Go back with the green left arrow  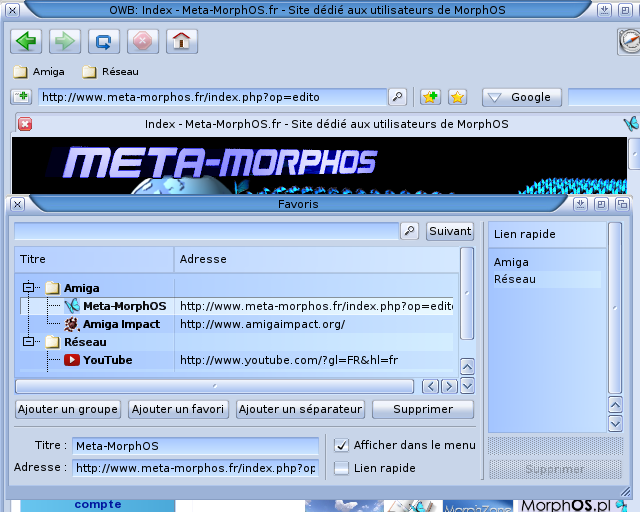point(26,41)
